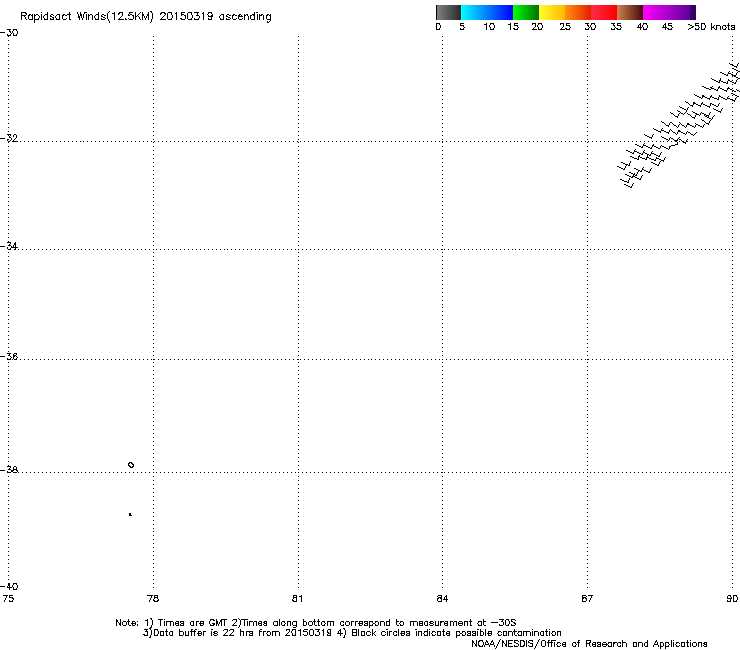
Task: Click the -36 latitude axis label
Action: [x=9, y=356]
